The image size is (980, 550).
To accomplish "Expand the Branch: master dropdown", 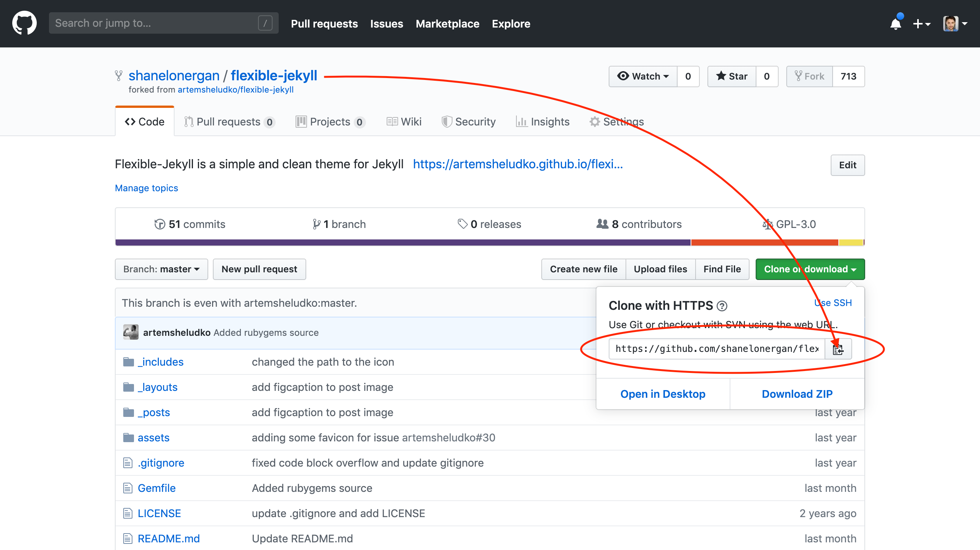I will [x=161, y=269].
